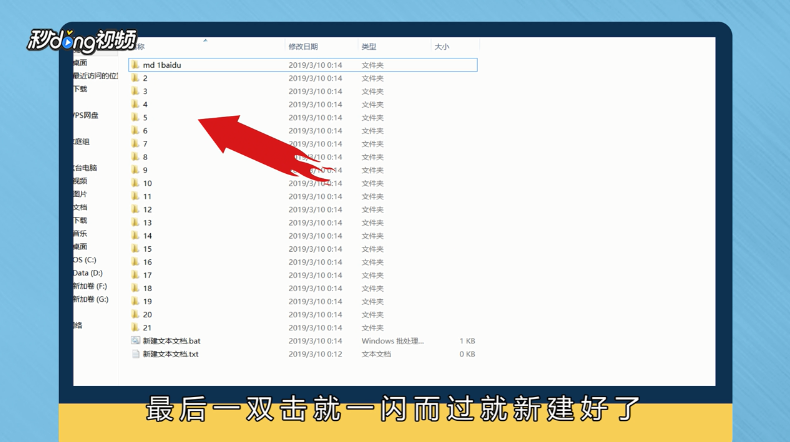The image size is (790, 442).
Task: Select folder 4's icon
Action: (135, 104)
